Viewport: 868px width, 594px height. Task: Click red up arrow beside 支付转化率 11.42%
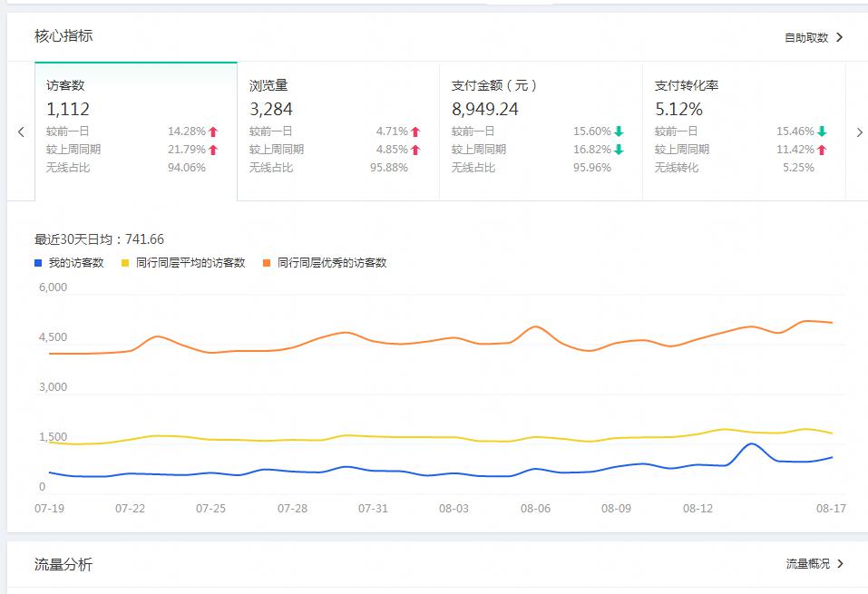tap(821, 150)
